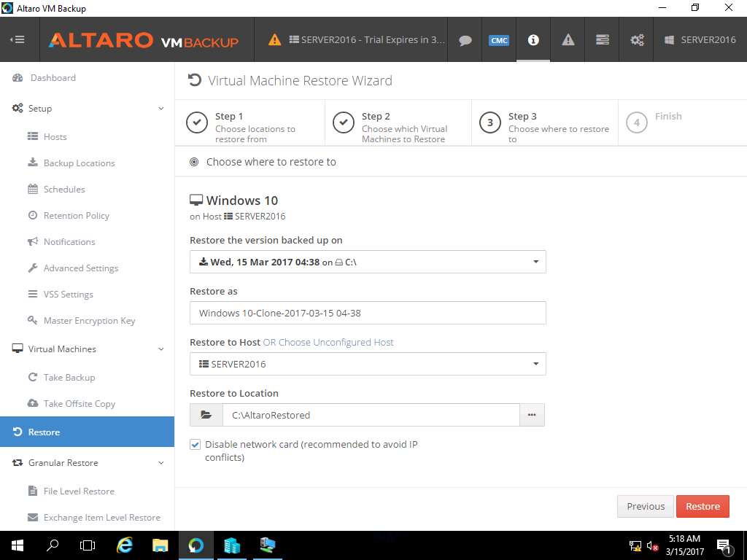
Task: Open VSS Settings
Action: pos(68,295)
